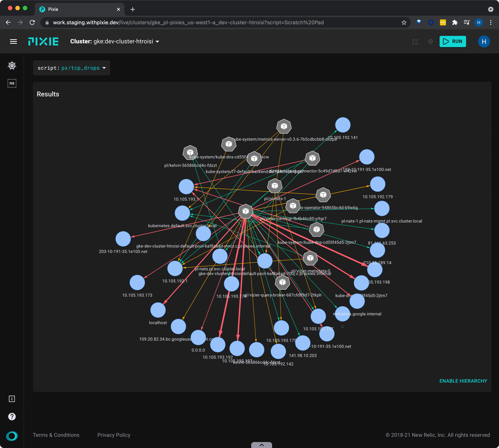Expand the bottom drawer chevron
499x448 pixels.
[x=262, y=445]
